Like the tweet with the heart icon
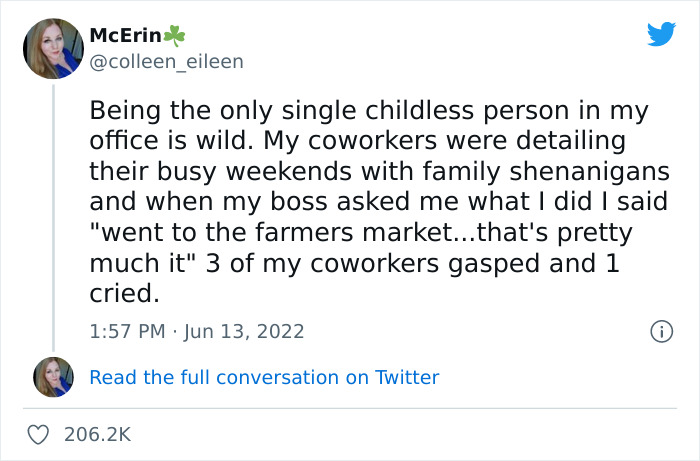Viewport: 700px width, 461px height. pyautogui.click(x=39, y=435)
